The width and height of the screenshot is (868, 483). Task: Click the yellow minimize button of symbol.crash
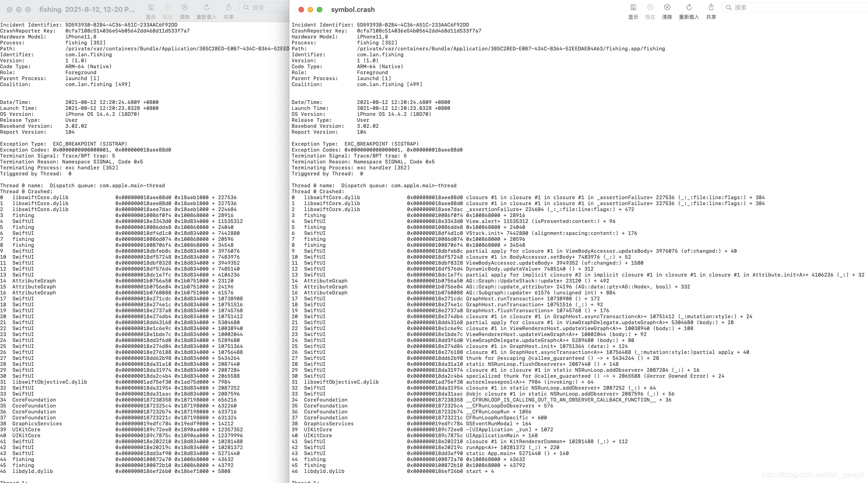tap(310, 10)
